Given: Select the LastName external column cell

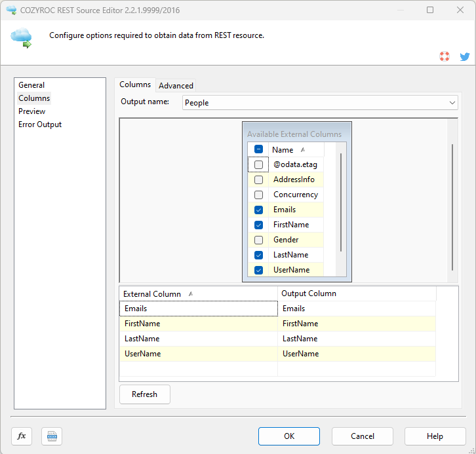Looking at the screenshot, I should pos(199,339).
